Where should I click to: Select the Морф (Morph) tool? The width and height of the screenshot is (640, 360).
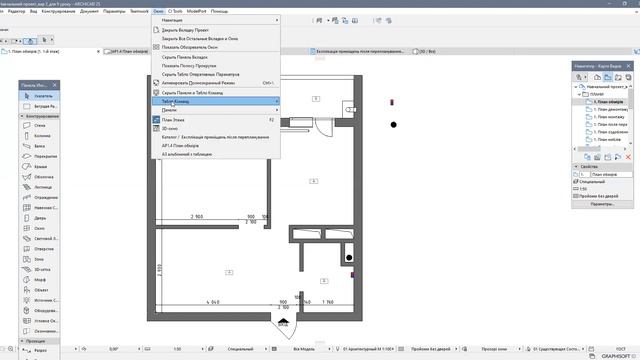coord(39,280)
